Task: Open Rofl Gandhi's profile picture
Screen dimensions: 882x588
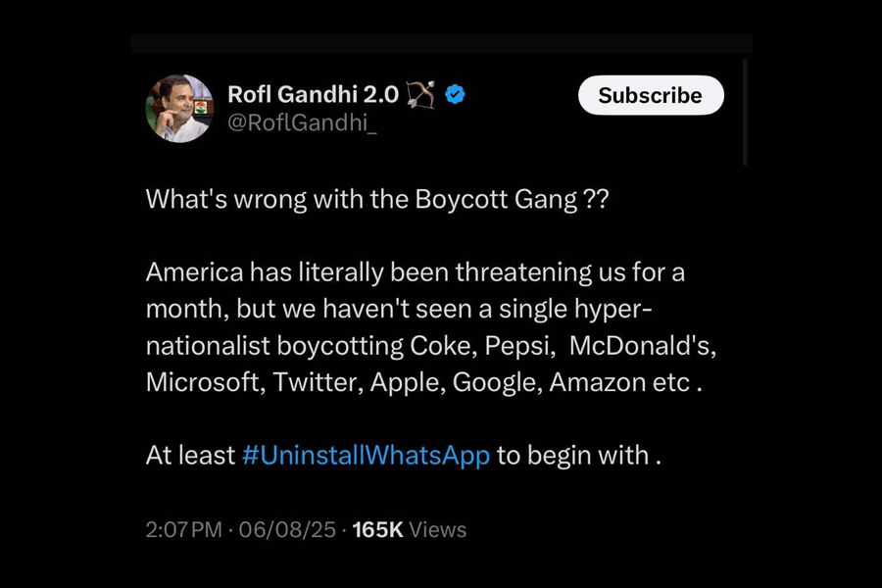Action: point(179,109)
